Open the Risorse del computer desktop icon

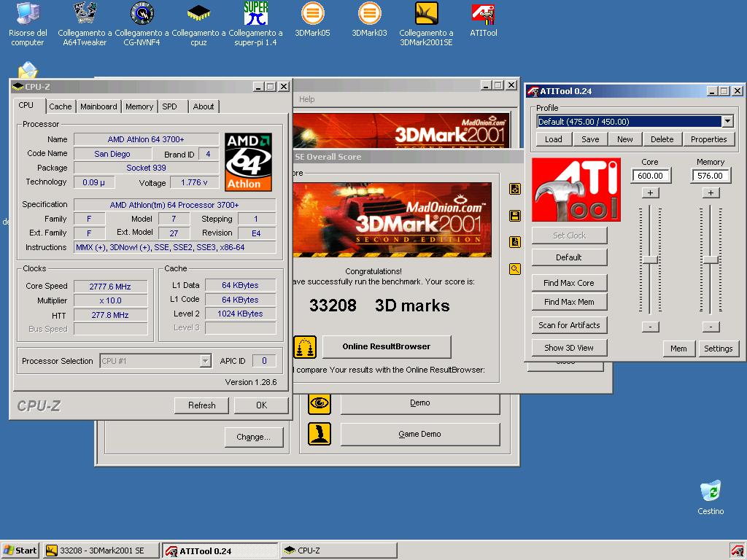(28, 24)
